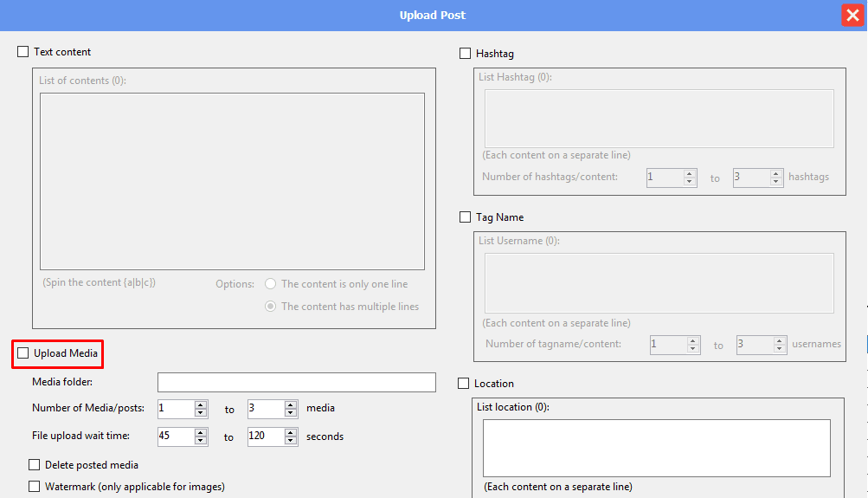Image resolution: width=868 pixels, height=498 pixels.
Task: Focus the List Hashtag text area
Action: pos(659,118)
